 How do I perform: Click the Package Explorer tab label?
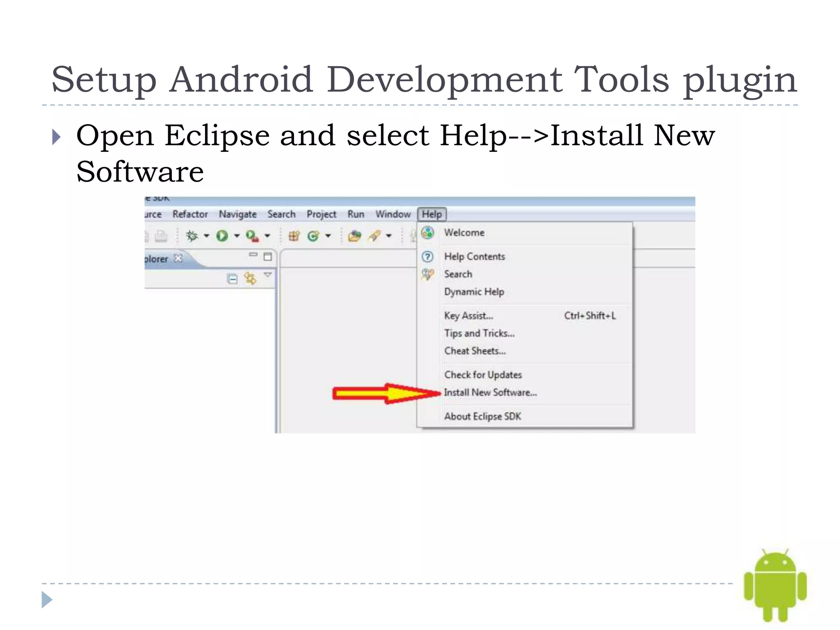coord(156,259)
